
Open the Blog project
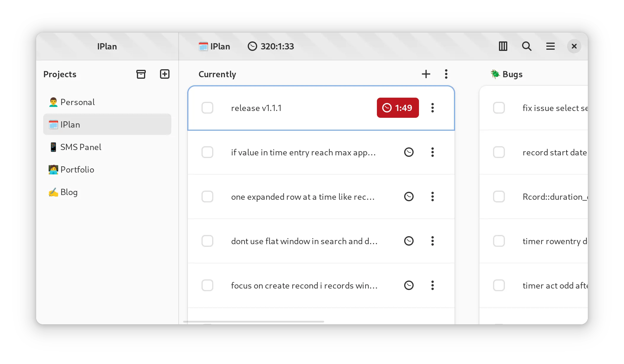69,192
